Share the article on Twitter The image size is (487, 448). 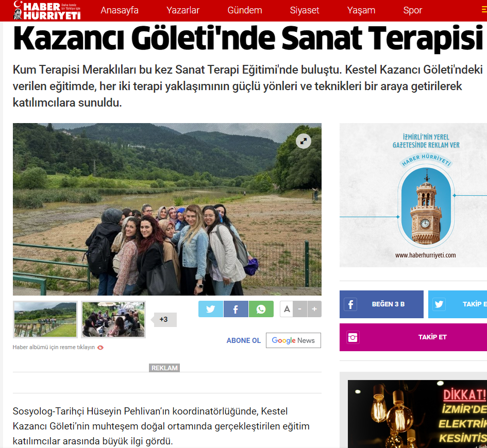coord(211,309)
